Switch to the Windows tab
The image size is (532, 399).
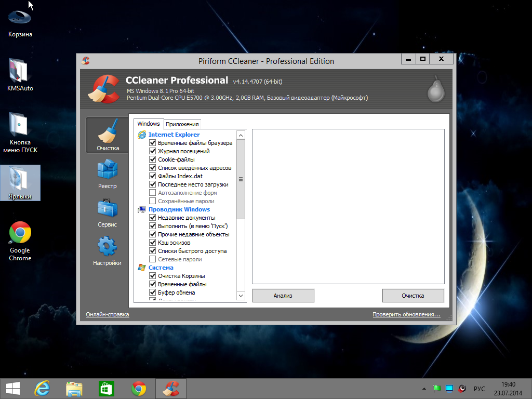(149, 124)
